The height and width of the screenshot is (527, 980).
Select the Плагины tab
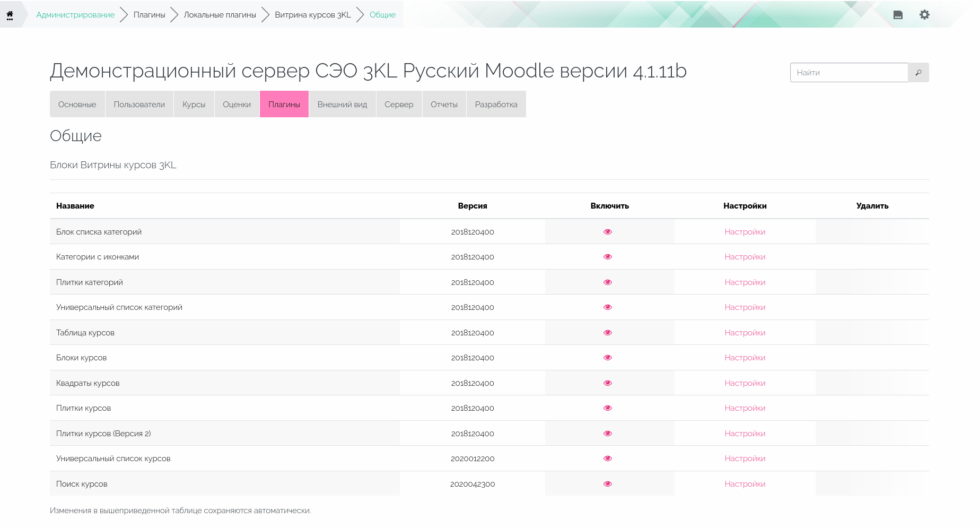coord(284,104)
